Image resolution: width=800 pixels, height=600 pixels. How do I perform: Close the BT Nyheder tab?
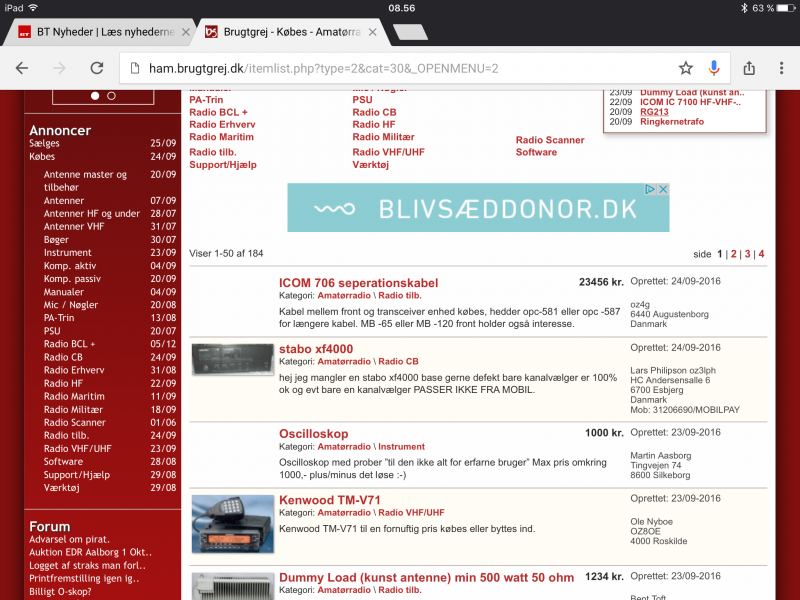186,32
